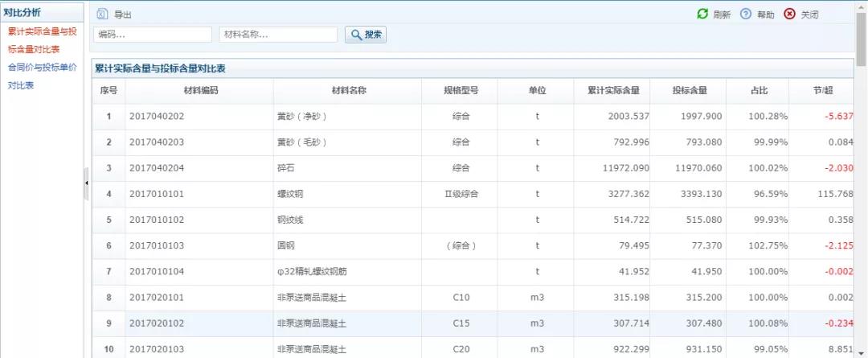Image resolution: width=868 pixels, height=358 pixels.
Task: Sort by 材料编码 column header
Action: (199, 91)
